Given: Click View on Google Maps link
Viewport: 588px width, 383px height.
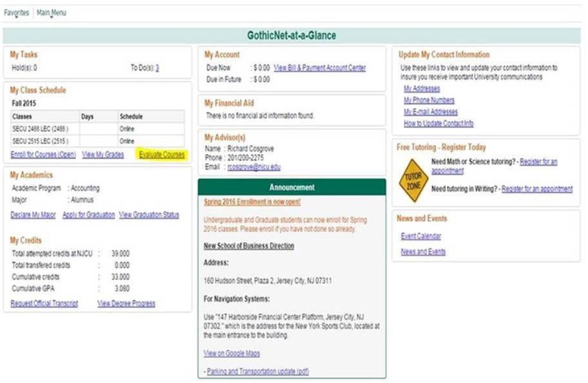Looking at the screenshot, I should click(232, 353).
